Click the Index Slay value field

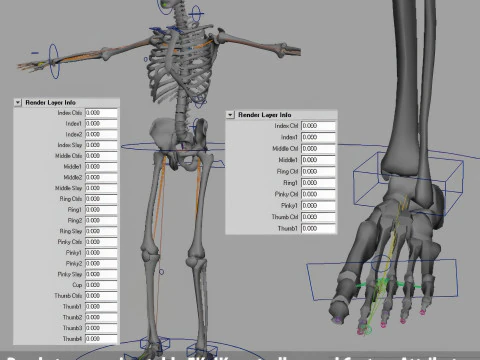(x=101, y=145)
